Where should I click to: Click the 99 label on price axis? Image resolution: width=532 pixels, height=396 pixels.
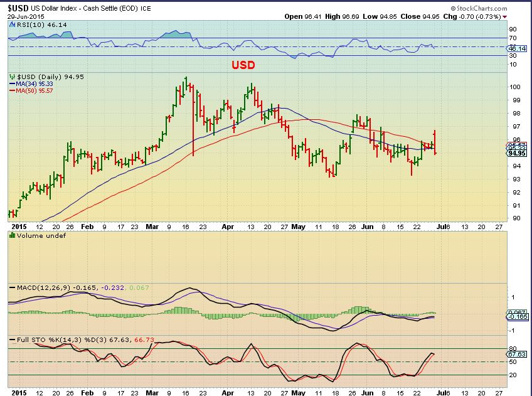(x=516, y=100)
